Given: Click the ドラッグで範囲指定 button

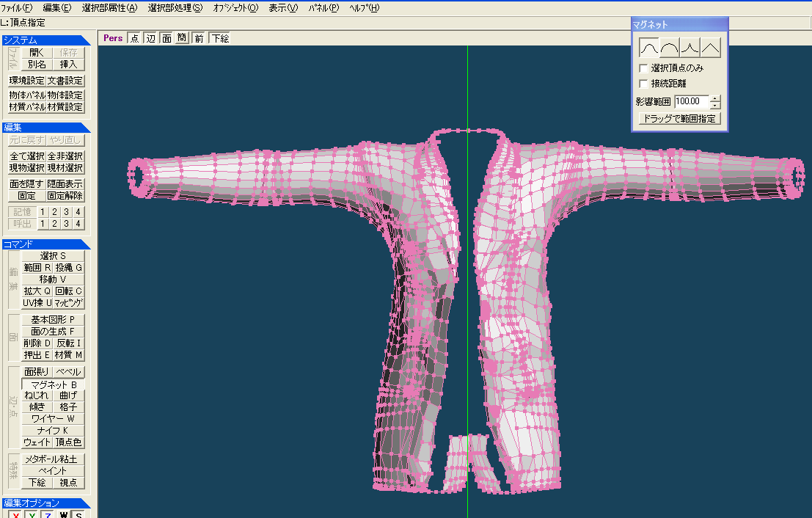Looking at the screenshot, I should (x=679, y=118).
